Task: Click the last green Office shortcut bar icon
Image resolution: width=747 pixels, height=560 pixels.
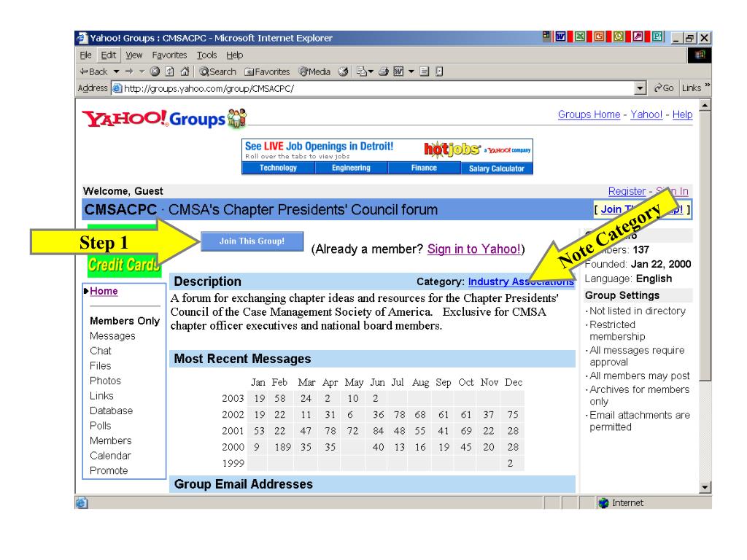Action: [x=657, y=36]
